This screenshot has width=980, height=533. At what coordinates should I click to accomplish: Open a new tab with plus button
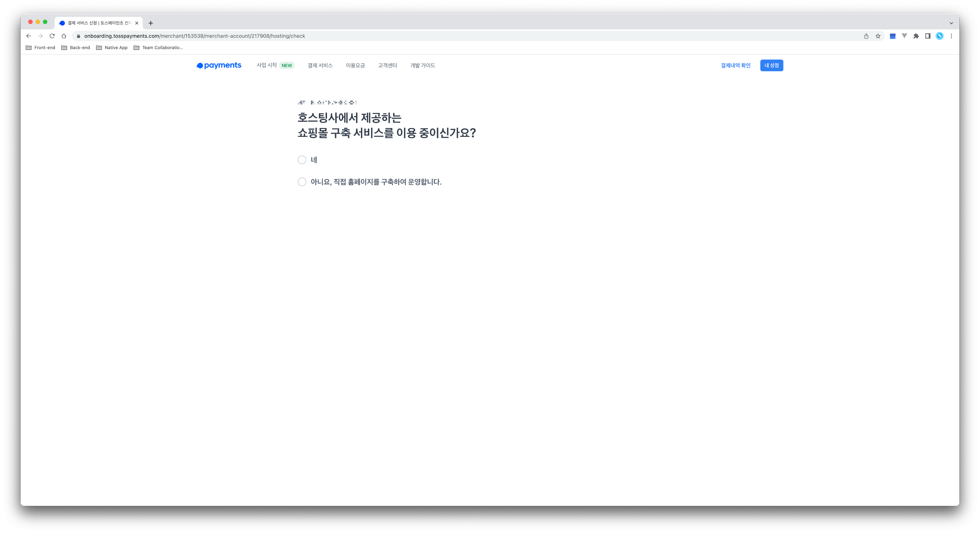point(151,23)
